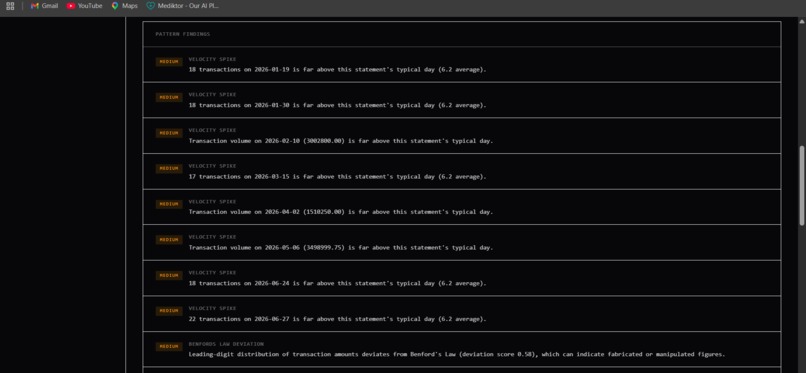The image size is (806, 373).
Task: Click VELOCITY SPIKE label above the 2026-05-06 finding
Action: pos(212,237)
